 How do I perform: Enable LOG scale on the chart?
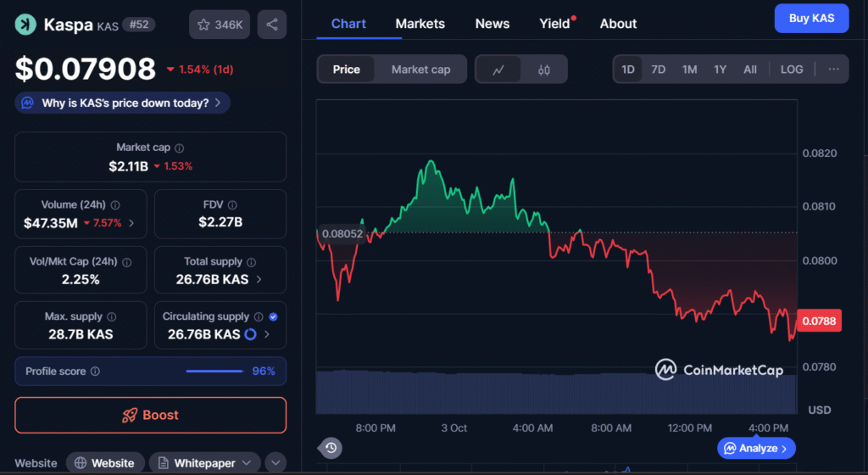point(792,70)
